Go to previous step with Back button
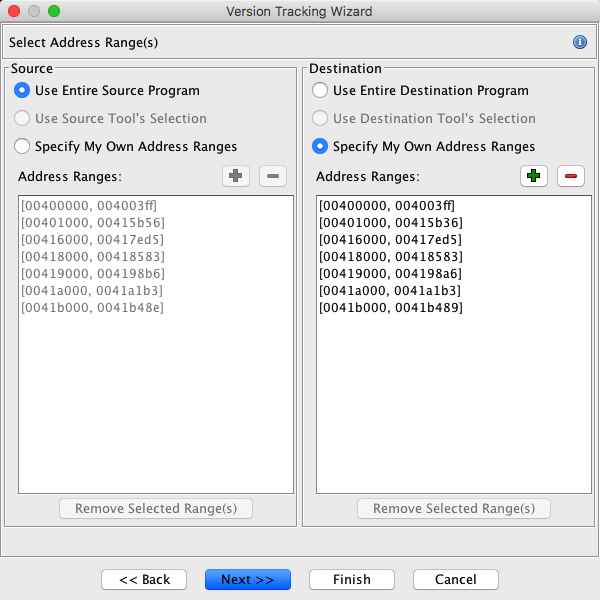 (144, 580)
